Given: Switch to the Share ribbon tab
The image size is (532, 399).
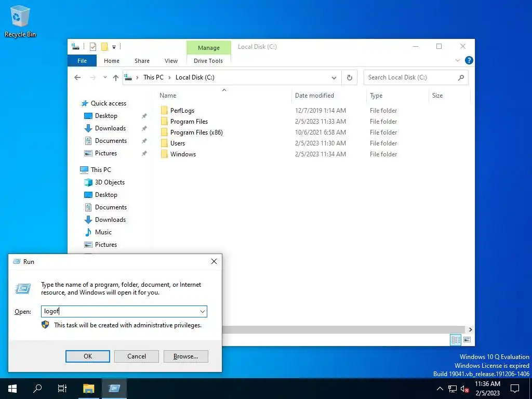Looking at the screenshot, I should 142,61.
